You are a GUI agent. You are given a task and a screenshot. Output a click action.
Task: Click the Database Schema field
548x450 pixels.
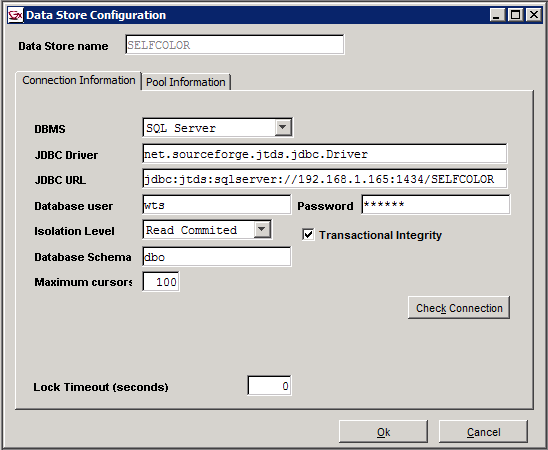[217, 257]
